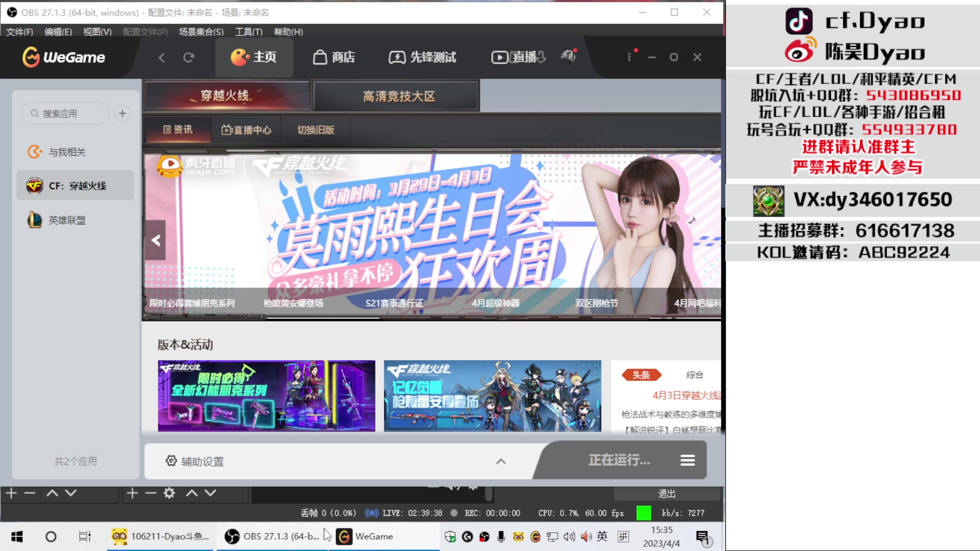Open the OBS 编辑(E) menu
Viewport: 980px width, 551px height.
pos(58,32)
